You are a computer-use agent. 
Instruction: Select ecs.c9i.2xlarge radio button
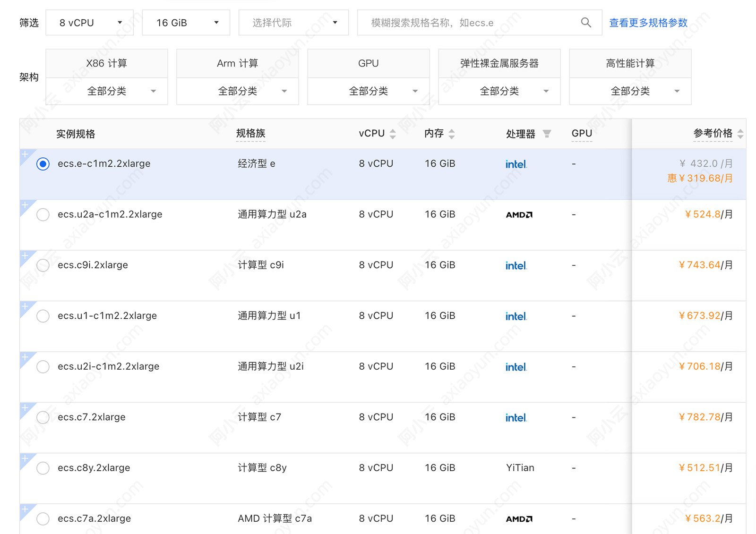click(43, 265)
